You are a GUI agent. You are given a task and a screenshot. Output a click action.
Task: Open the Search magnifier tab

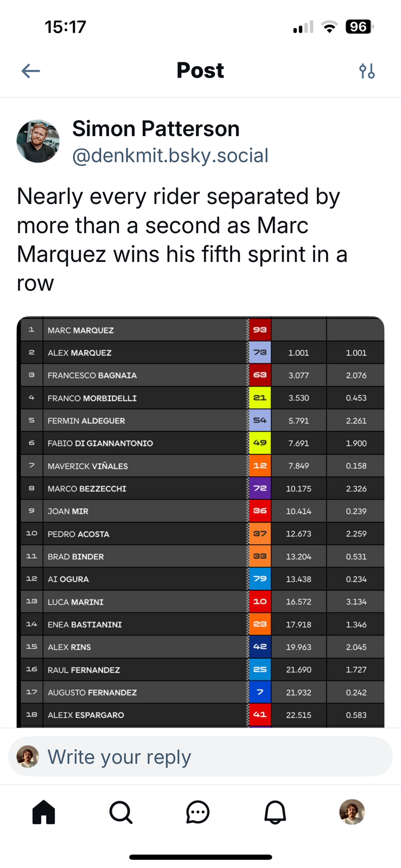pyautogui.click(x=120, y=812)
